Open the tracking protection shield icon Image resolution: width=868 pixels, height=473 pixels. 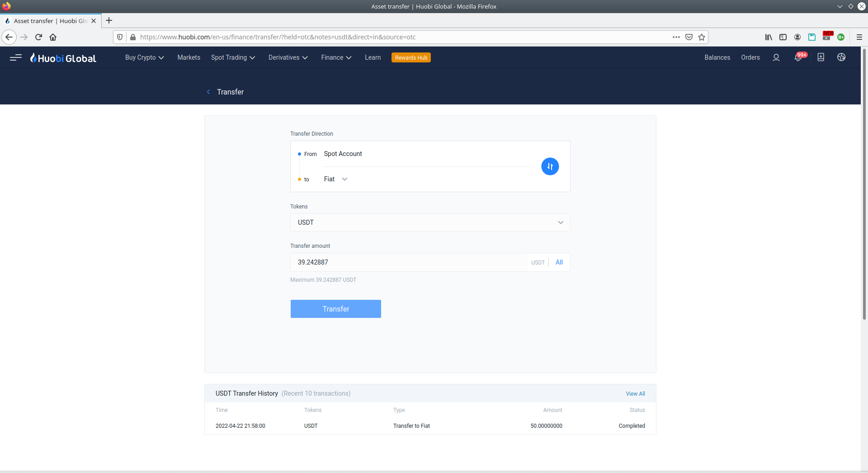(120, 37)
